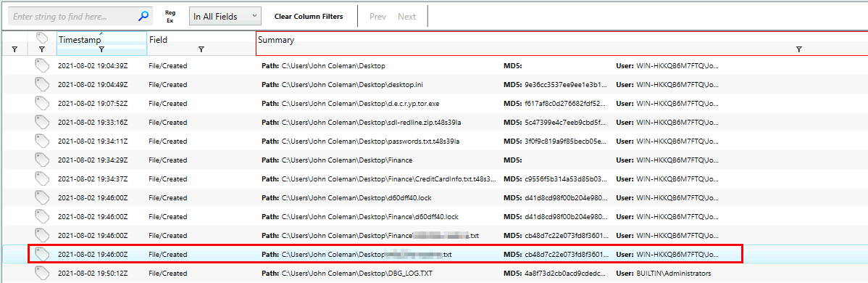Image resolution: width=868 pixels, height=283 pixels.
Task: Tag the passwords.txt.t48s39la row
Action: click(42, 141)
